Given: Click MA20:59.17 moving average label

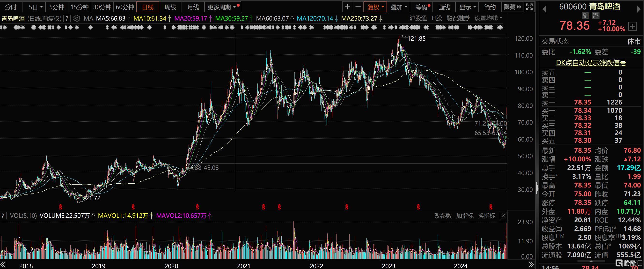Looking at the screenshot, I should click(x=193, y=19).
